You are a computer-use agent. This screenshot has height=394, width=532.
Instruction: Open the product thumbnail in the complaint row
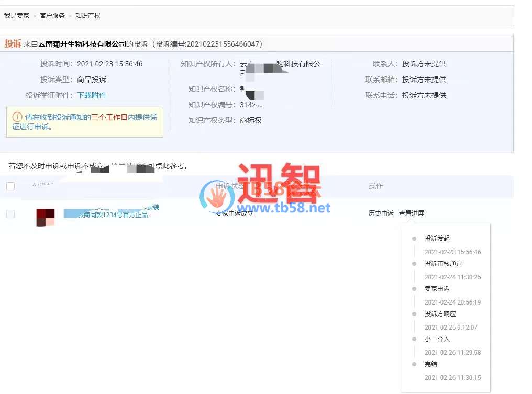pyautogui.click(x=46, y=217)
